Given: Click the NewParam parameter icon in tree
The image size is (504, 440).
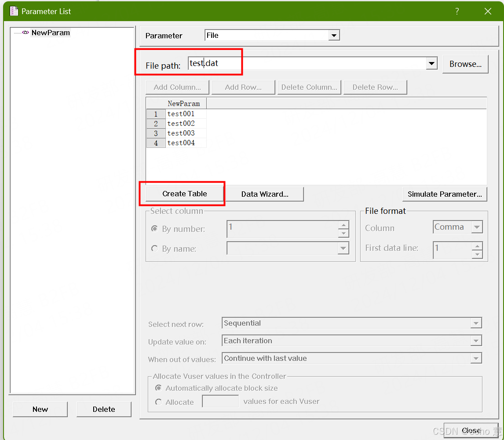Looking at the screenshot, I should [x=26, y=33].
